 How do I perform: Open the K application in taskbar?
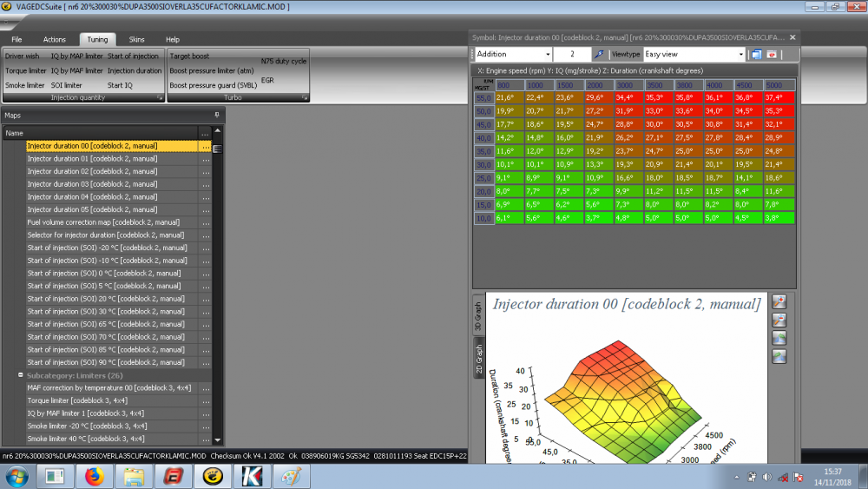coord(252,476)
